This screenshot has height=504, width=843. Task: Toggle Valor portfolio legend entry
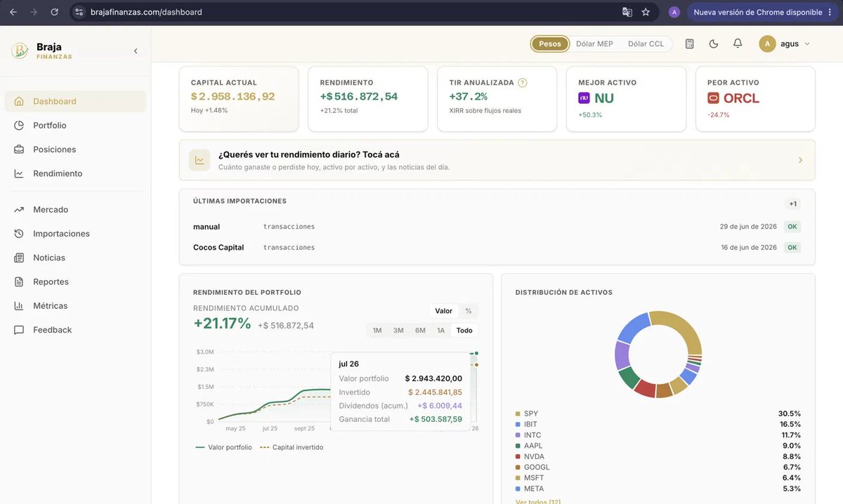pos(223,447)
